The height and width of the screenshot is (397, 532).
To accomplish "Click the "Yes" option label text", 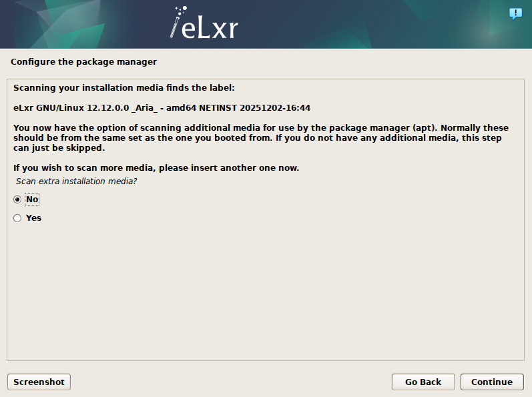I will [33, 218].
